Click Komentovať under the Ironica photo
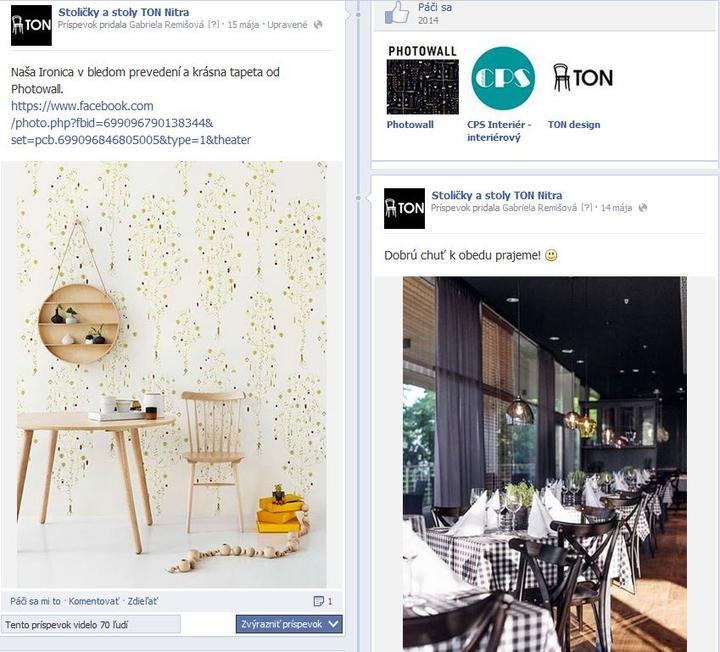Screen dimensions: 720x652 pos(94,601)
